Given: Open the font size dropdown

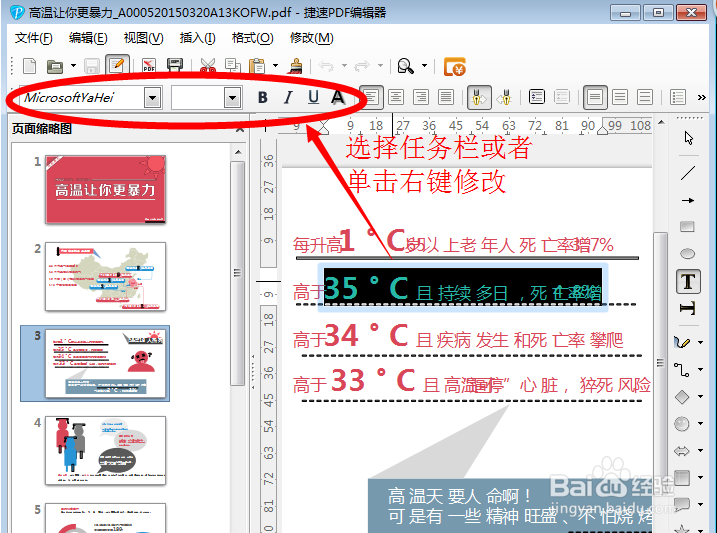Looking at the screenshot, I should pyautogui.click(x=232, y=97).
